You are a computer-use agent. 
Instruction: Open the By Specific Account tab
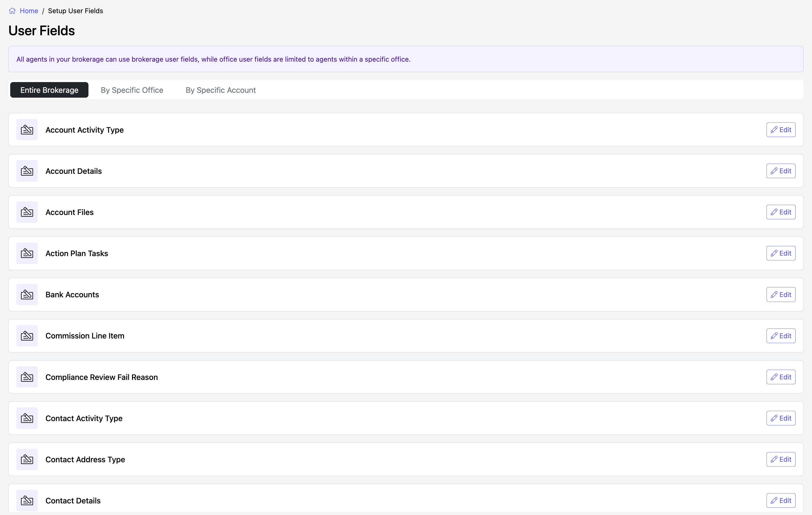point(220,90)
